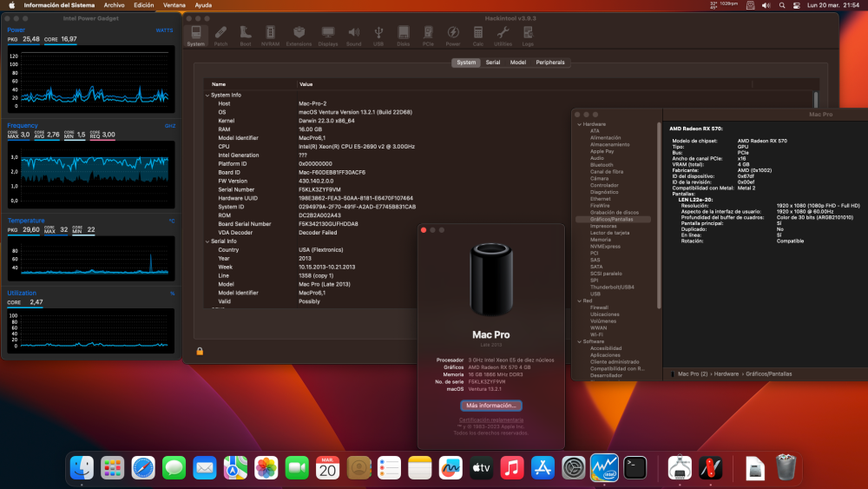Image resolution: width=868 pixels, height=489 pixels.
Task: Click the Value column header
Action: tap(306, 84)
